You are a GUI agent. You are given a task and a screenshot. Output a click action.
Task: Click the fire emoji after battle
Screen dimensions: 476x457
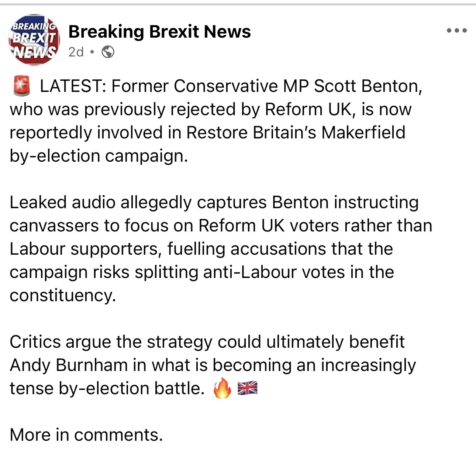pyautogui.click(x=222, y=388)
